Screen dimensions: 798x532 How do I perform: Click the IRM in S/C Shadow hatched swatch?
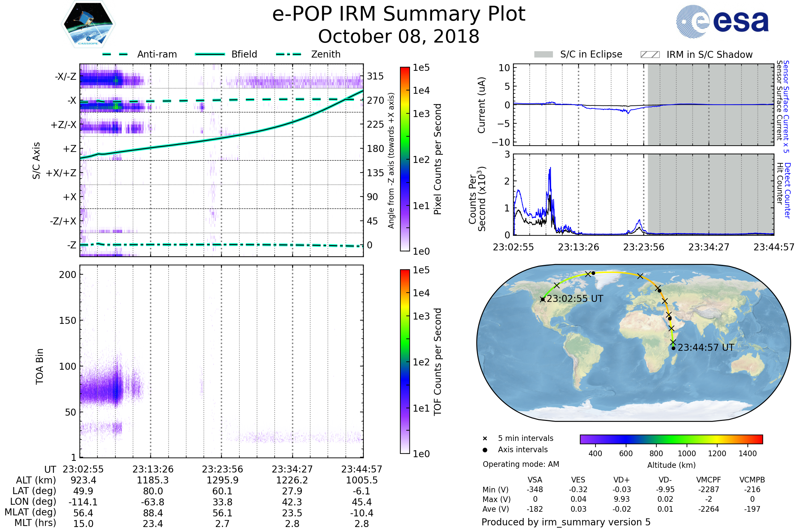[650, 55]
